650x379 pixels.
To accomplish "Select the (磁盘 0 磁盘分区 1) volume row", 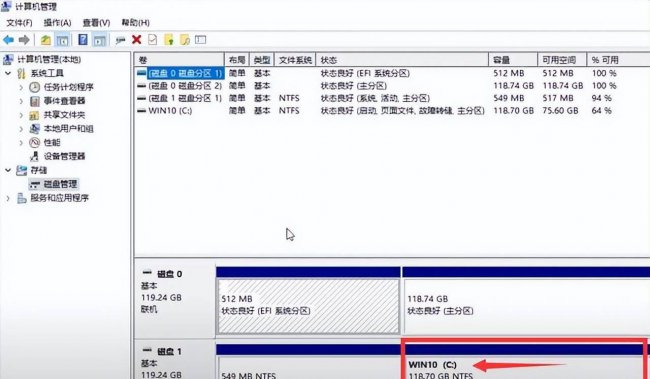I will tap(392, 73).
